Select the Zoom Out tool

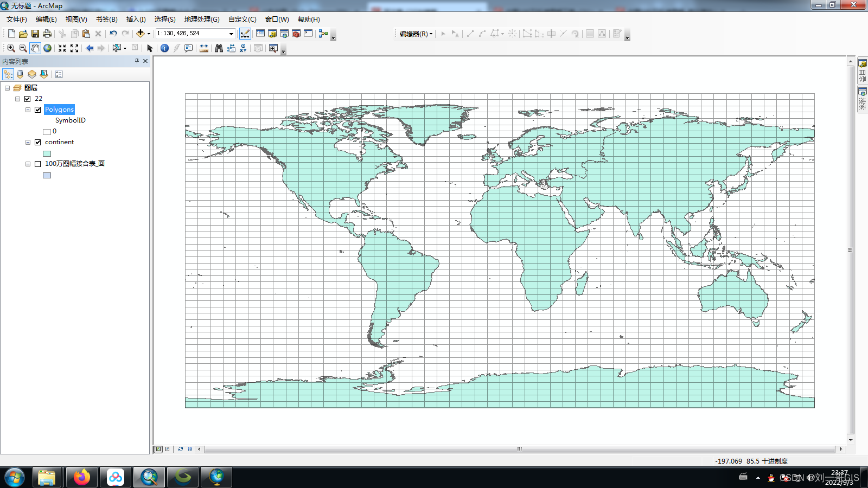23,48
